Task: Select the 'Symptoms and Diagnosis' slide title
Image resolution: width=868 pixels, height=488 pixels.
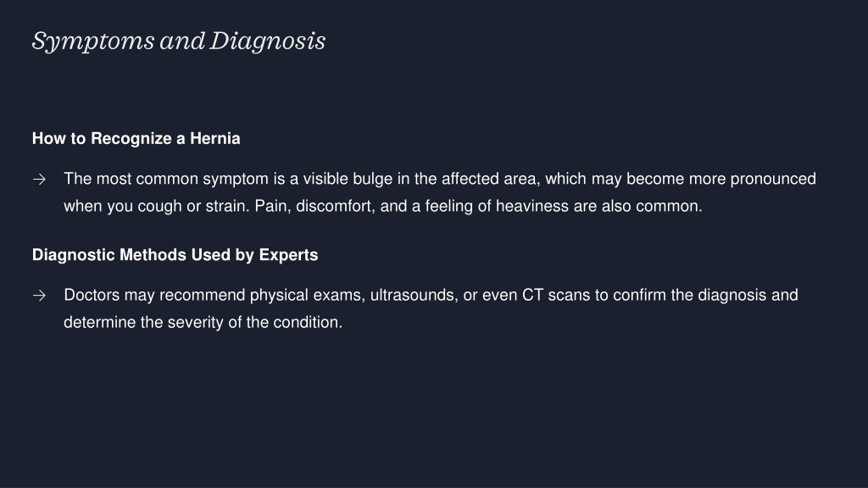Action: [x=179, y=42]
